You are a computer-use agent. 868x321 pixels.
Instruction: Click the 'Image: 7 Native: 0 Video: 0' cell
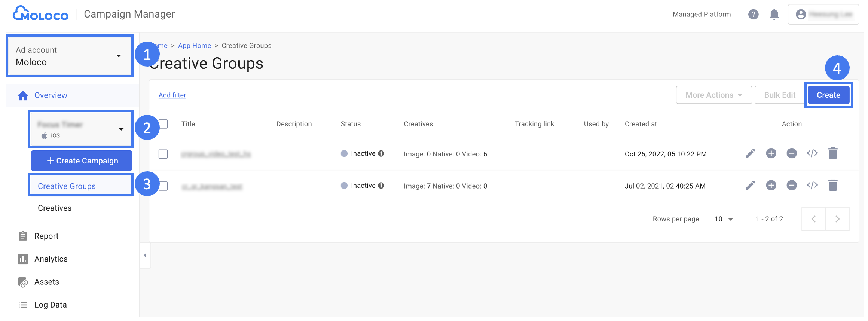445,186
